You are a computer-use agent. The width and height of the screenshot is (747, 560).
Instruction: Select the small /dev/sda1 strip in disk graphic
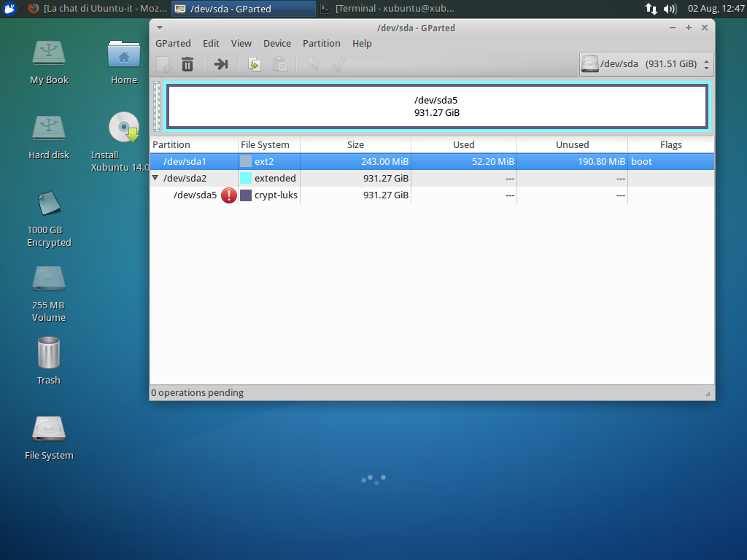157,106
